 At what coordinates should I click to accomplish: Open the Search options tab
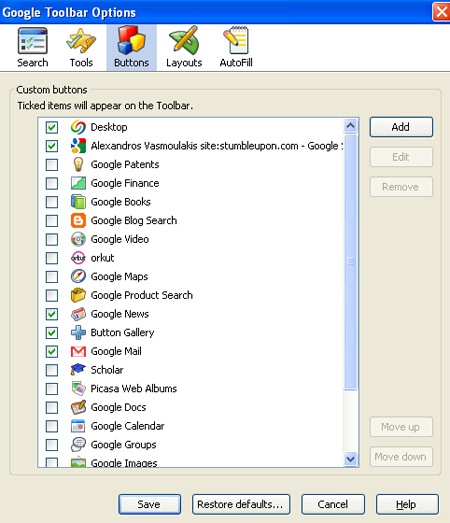(32, 48)
